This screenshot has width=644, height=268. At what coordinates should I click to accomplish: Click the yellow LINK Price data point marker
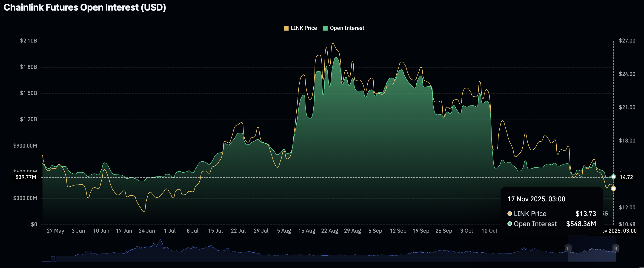click(613, 188)
